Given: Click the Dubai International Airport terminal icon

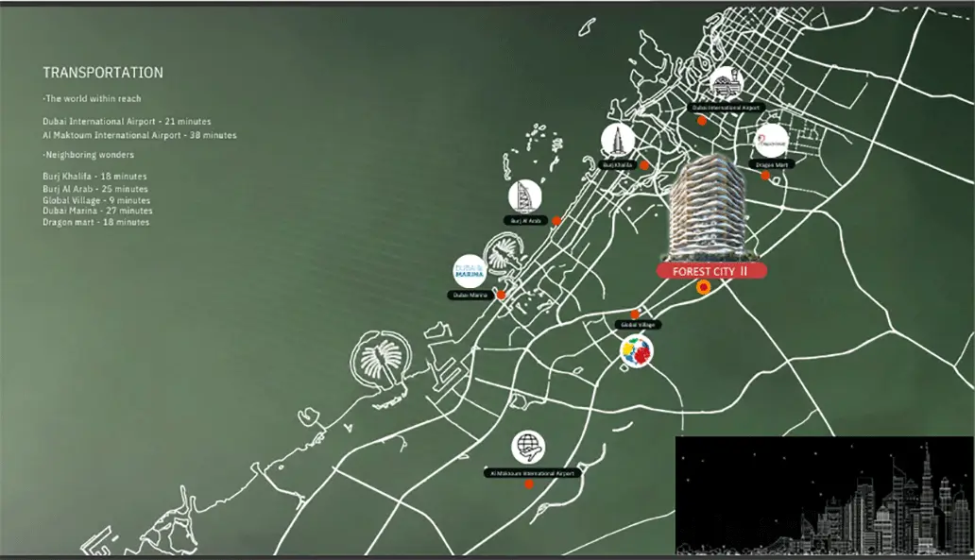Looking at the screenshot, I should [726, 83].
